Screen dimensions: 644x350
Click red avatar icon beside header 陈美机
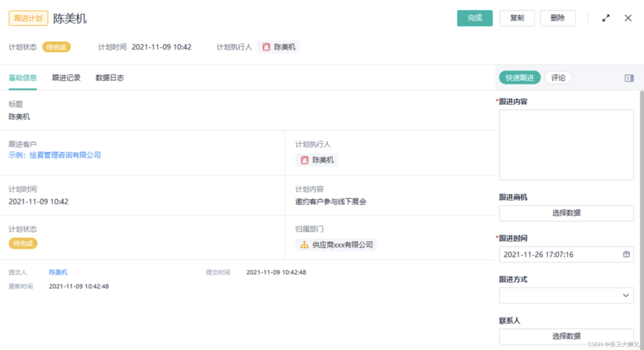click(266, 47)
